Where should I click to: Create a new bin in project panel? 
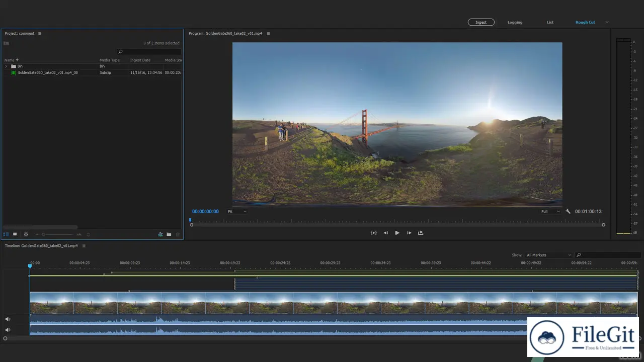pyautogui.click(x=169, y=234)
